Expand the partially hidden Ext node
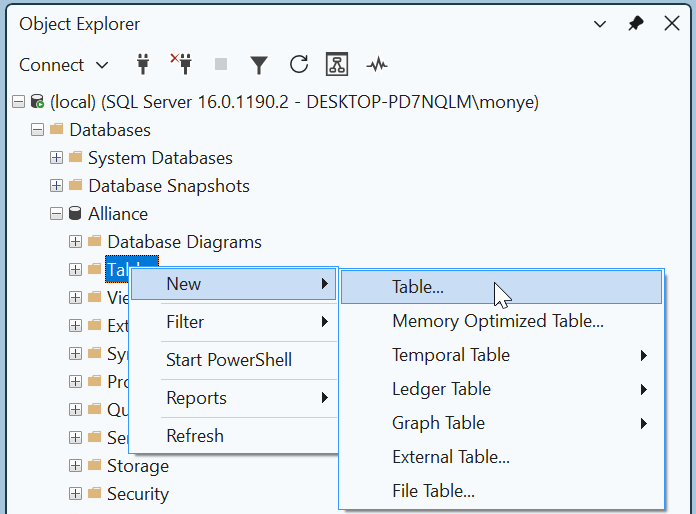 pyautogui.click(x=75, y=325)
